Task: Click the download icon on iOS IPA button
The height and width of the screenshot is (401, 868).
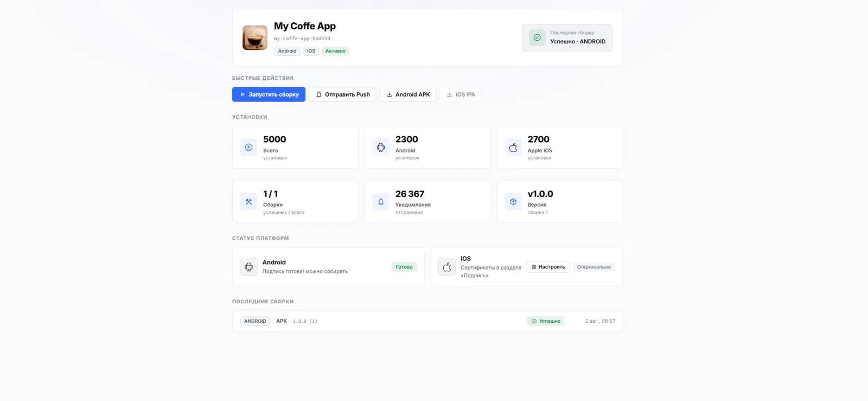Action: (449, 94)
